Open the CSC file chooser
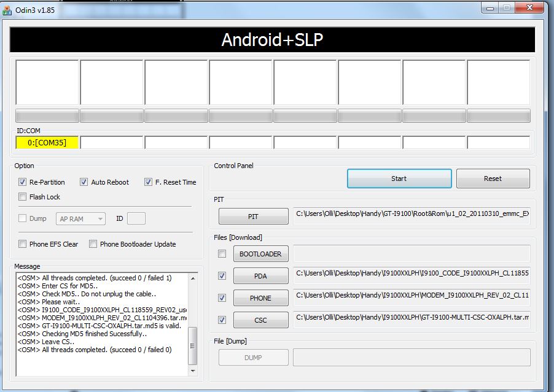The width and height of the screenshot is (554, 392). pyautogui.click(x=261, y=320)
